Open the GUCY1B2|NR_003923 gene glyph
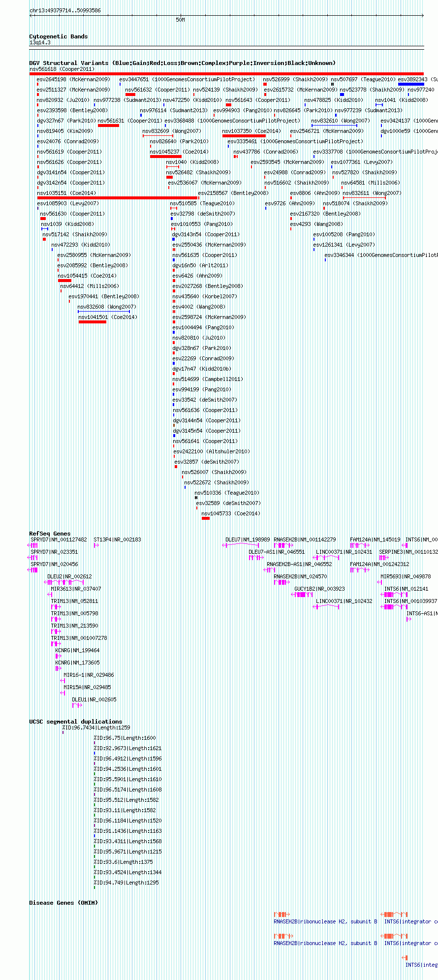 (x=303, y=595)
